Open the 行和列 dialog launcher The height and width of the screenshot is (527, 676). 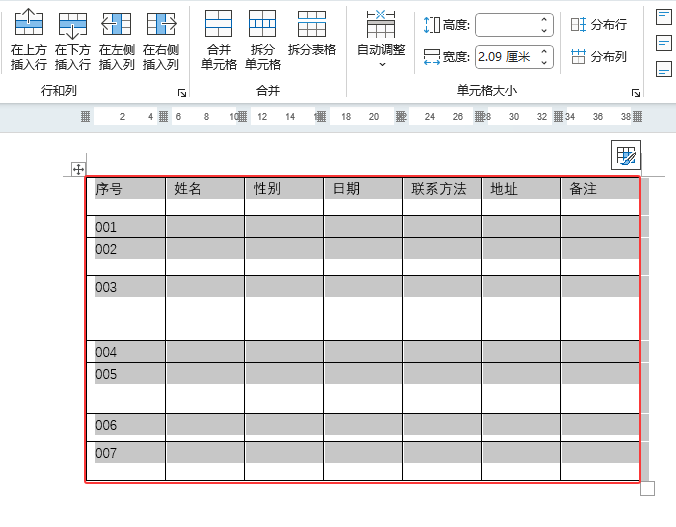tap(182, 93)
